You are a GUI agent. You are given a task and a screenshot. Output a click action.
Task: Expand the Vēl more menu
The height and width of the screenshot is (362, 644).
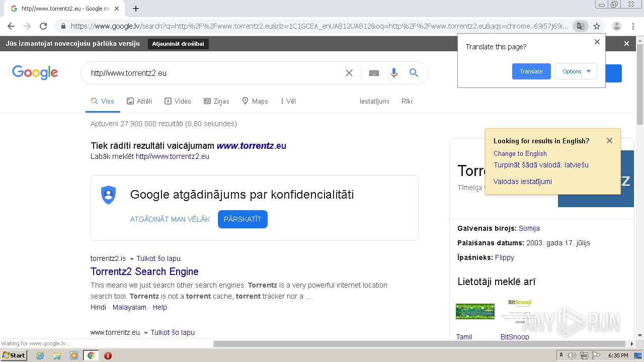tap(288, 101)
